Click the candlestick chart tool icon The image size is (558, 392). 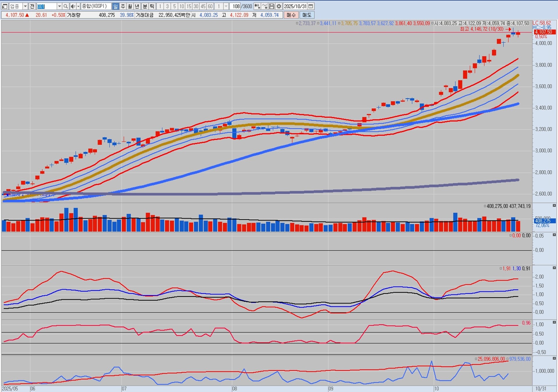point(257,6)
